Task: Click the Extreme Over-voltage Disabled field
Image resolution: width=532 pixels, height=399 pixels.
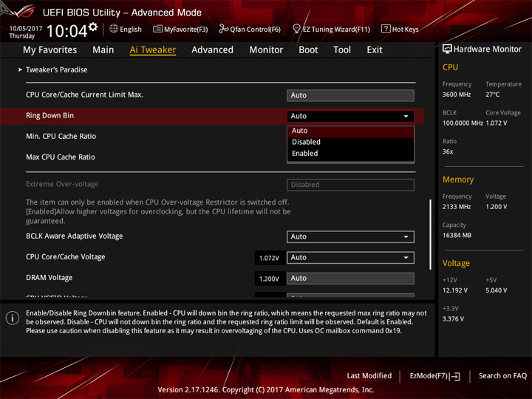Action: (x=350, y=185)
